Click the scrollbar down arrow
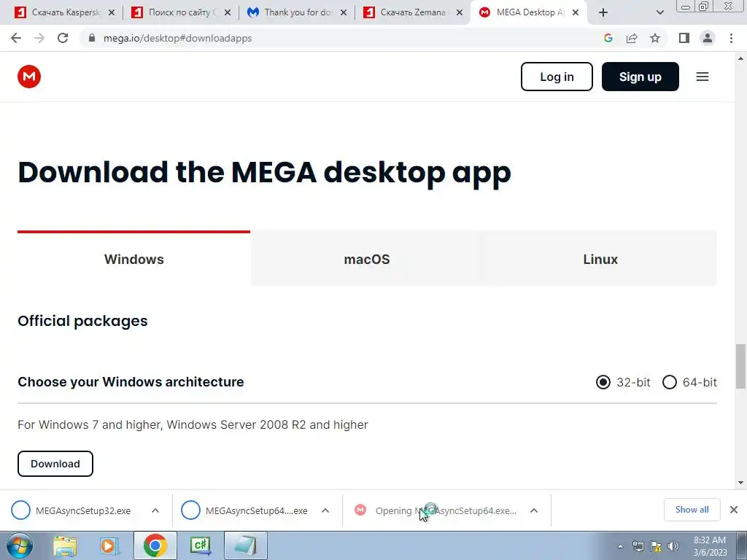 coord(740,483)
